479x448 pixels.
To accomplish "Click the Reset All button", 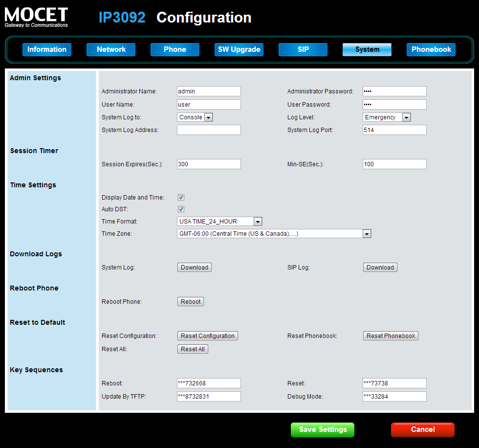I will (193, 349).
